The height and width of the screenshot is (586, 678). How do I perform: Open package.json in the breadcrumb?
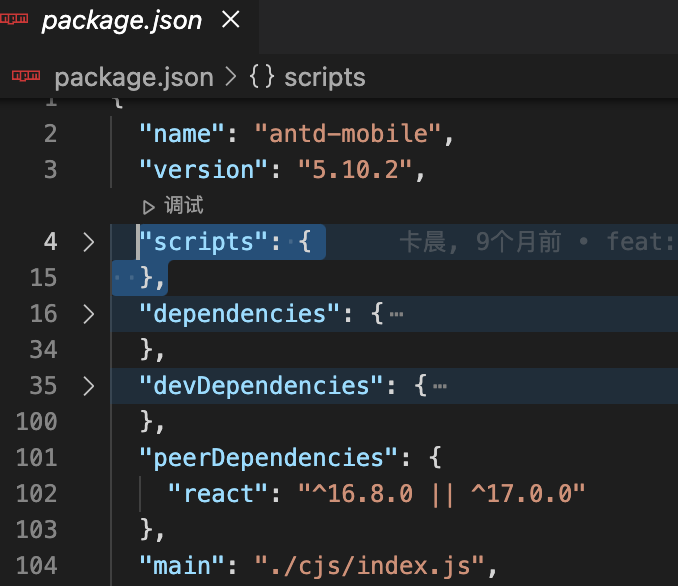133,77
